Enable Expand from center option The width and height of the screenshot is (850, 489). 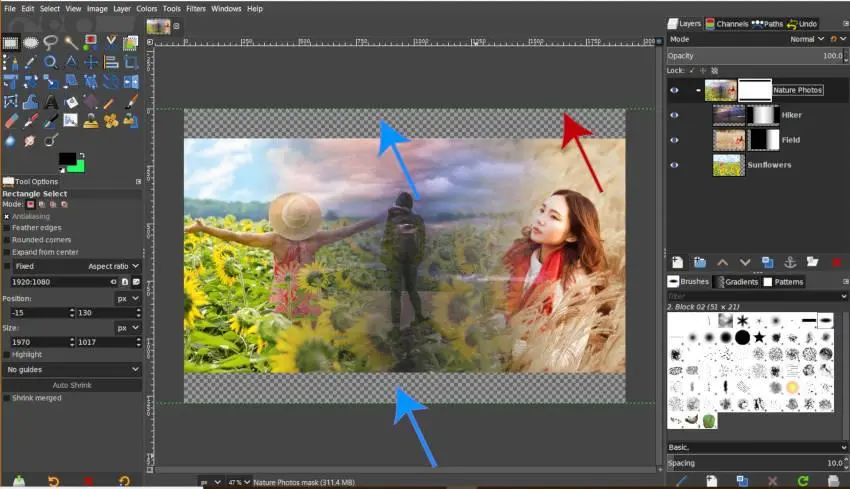click(7, 252)
